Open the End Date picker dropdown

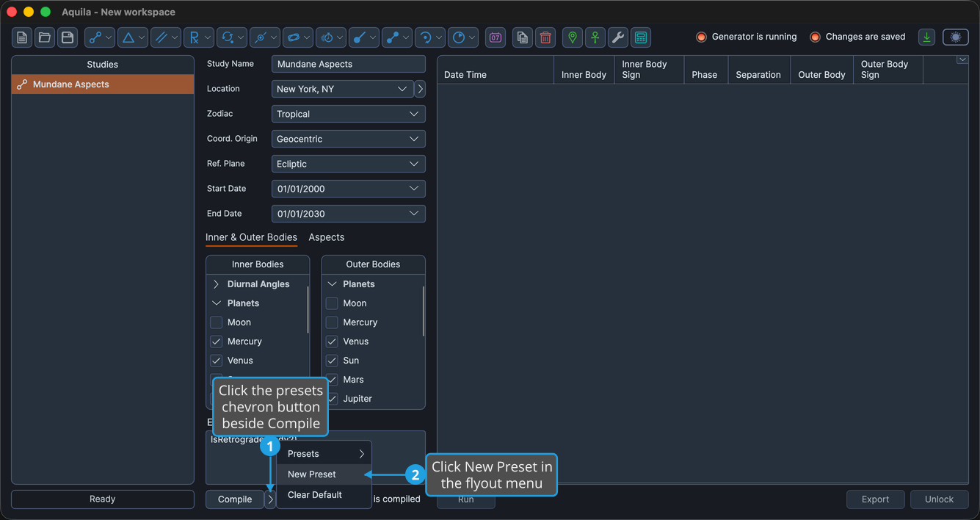tap(348, 214)
